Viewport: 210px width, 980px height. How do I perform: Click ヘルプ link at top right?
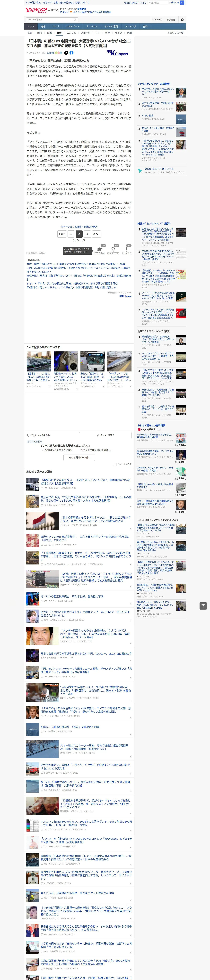point(143,3)
